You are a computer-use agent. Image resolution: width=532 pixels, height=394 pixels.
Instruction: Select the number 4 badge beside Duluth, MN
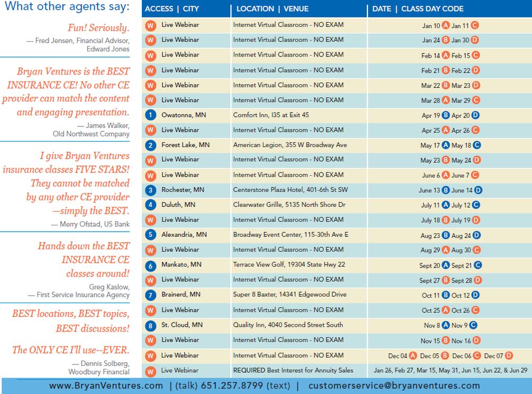click(x=150, y=205)
